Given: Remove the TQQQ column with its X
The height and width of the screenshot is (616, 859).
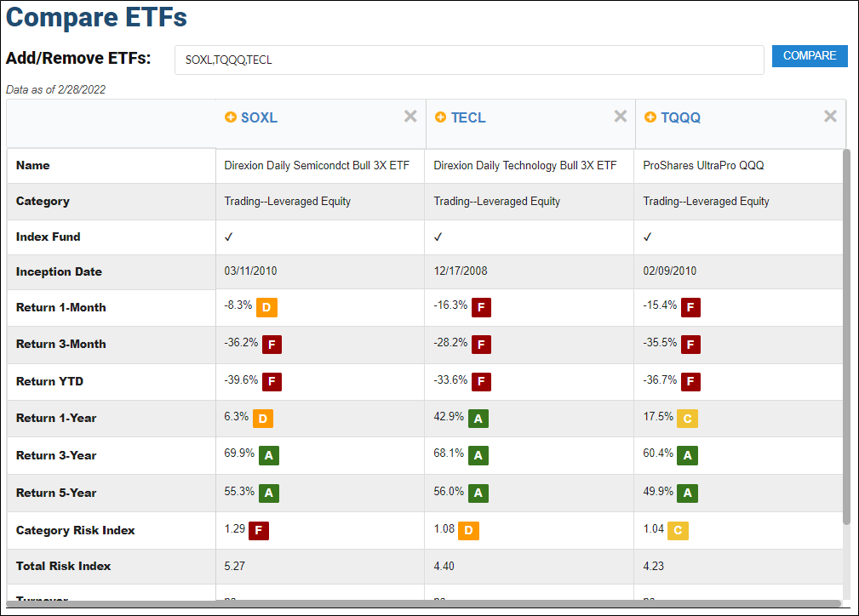Looking at the screenshot, I should [x=830, y=116].
